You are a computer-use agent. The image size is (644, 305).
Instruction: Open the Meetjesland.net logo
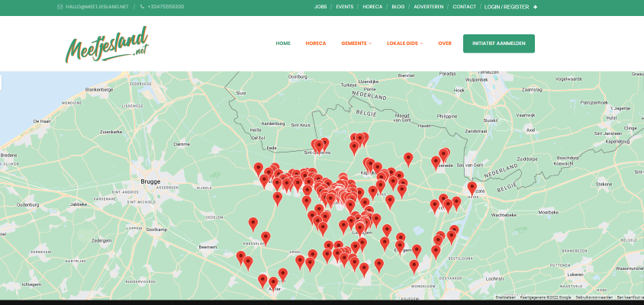pos(107,44)
